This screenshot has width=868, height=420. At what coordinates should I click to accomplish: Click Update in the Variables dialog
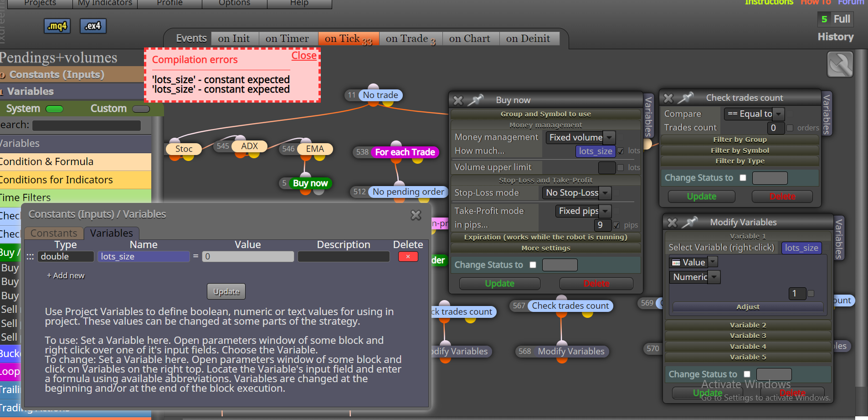pyautogui.click(x=226, y=292)
